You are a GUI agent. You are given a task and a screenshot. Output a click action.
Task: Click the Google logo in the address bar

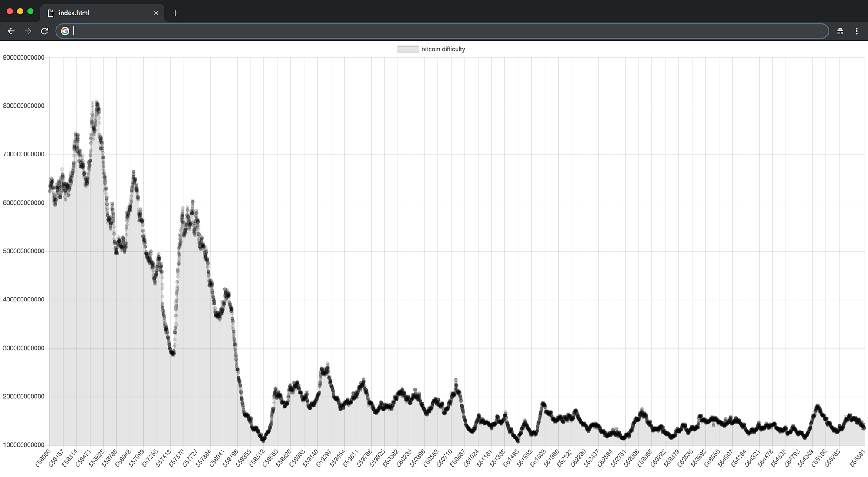[x=65, y=31]
